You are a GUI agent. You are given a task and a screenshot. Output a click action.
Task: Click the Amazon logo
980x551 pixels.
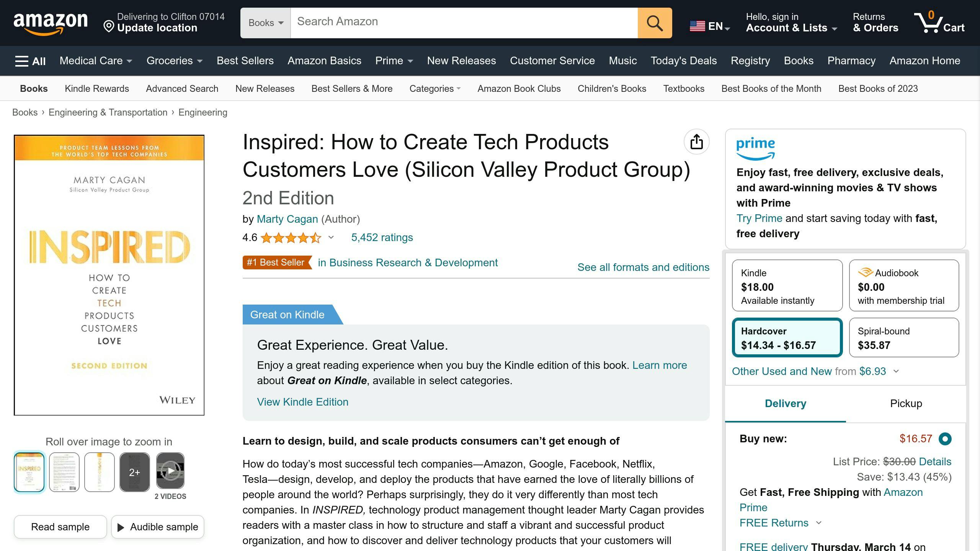pos(50,23)
